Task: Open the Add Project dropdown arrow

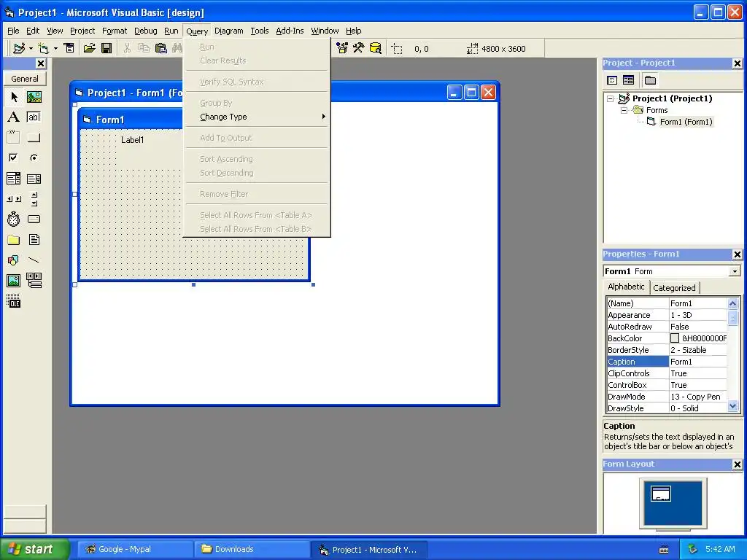Action: [31, 49]
